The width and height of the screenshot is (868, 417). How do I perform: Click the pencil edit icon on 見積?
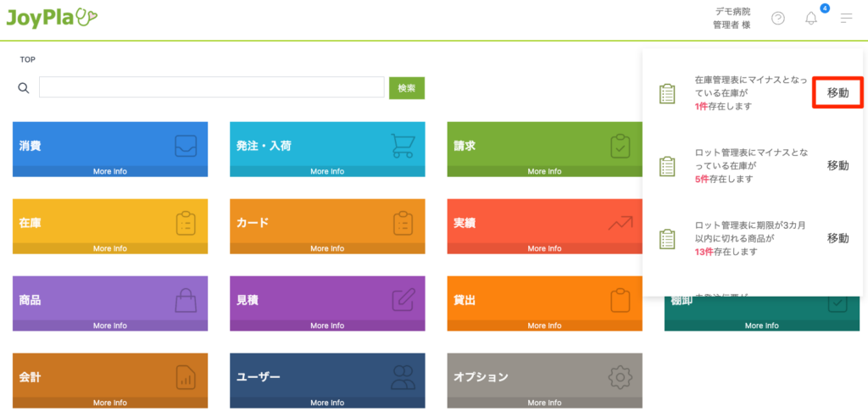click(403, 301)
